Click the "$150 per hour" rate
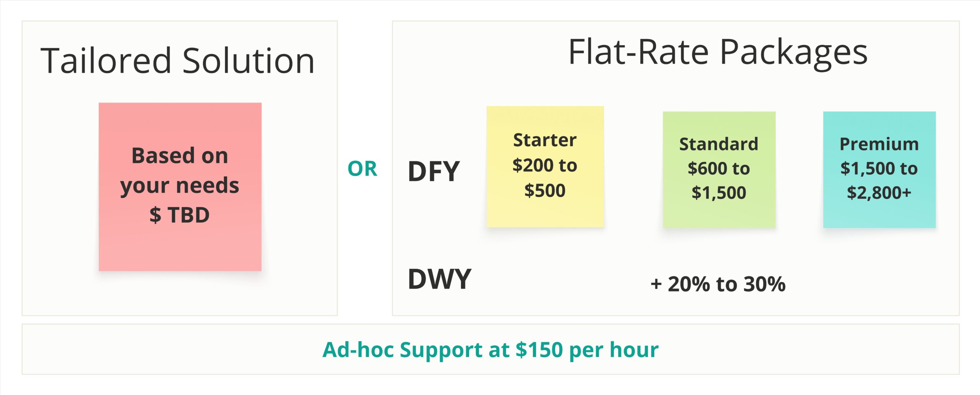 [x=587, y=349]
